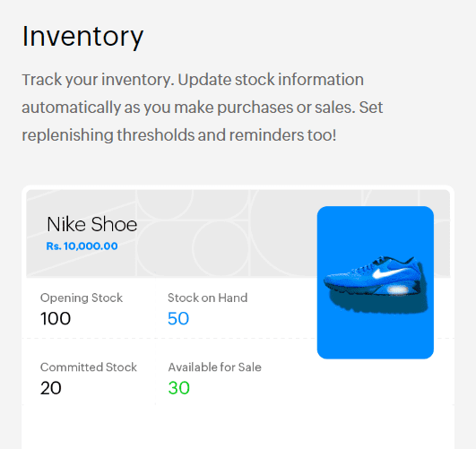476x449 pixels.
Task: Select the blue Stock on Hand value 50
Action: pyautogui.click(x=178, y=319)
